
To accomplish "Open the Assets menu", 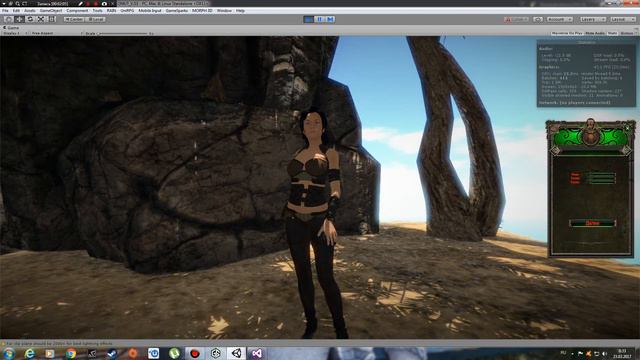I will coord(30,11).
